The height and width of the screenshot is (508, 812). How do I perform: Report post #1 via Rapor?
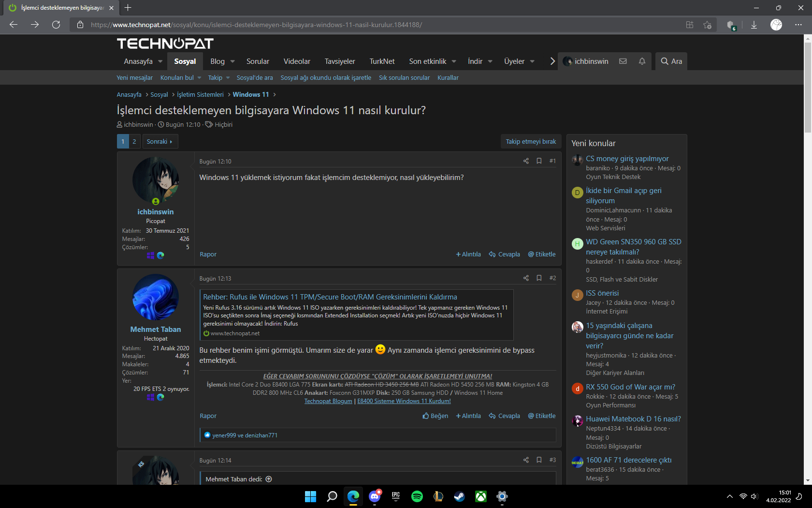click(x=208, y=254)
